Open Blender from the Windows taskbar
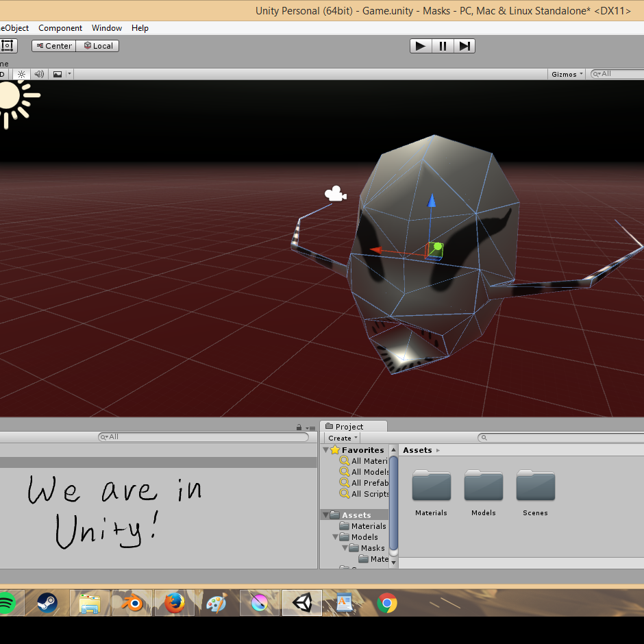644x644 pixels. pos(132,604)
